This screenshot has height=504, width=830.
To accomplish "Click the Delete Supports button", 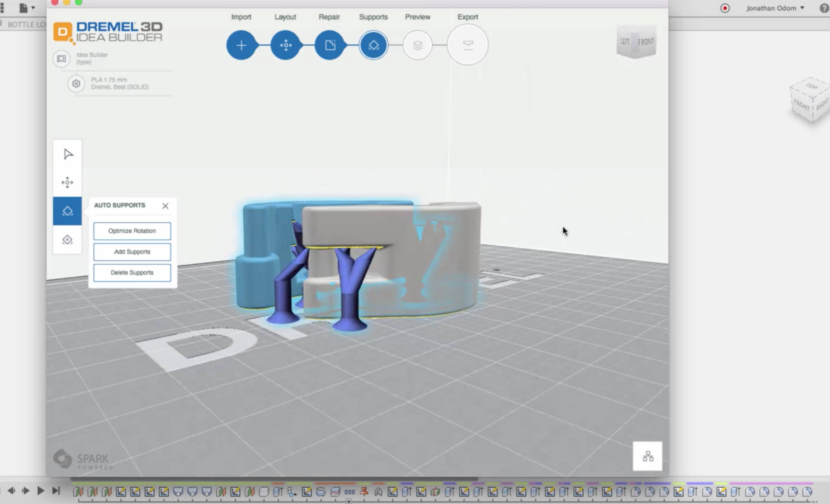I will pos(132,273).
